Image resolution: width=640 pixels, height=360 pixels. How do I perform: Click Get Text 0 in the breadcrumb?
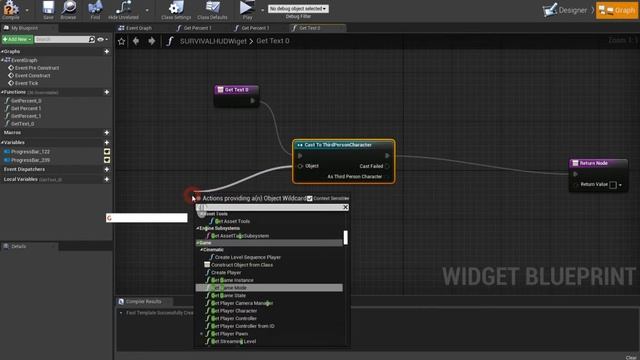(273, 41)
